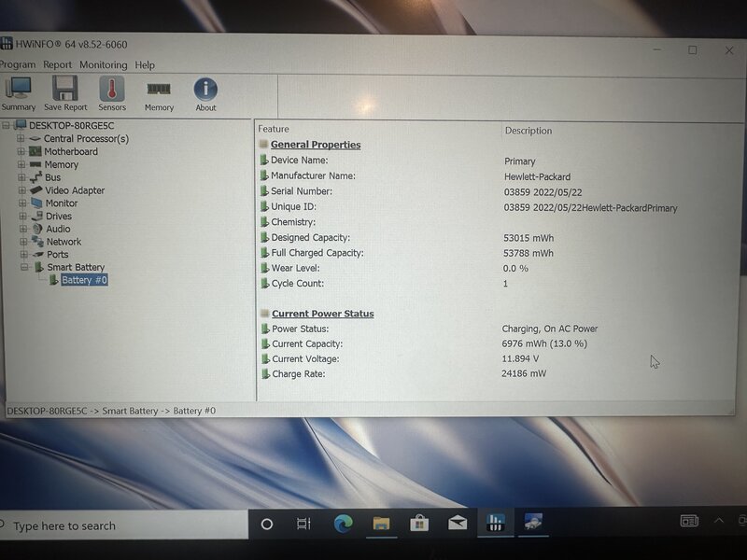Viewport: 747px width, 560px height.
Task: Click the Cortana circle icon
Action: (267, 525)
